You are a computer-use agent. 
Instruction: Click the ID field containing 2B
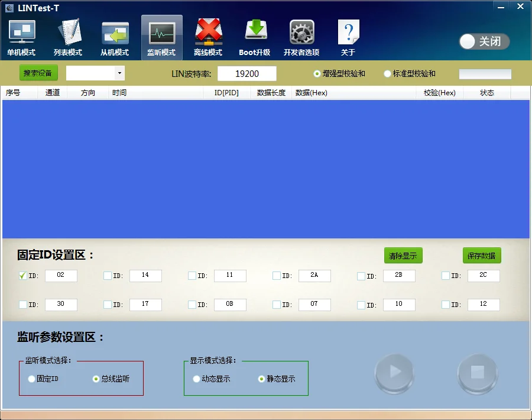[399, 276]
